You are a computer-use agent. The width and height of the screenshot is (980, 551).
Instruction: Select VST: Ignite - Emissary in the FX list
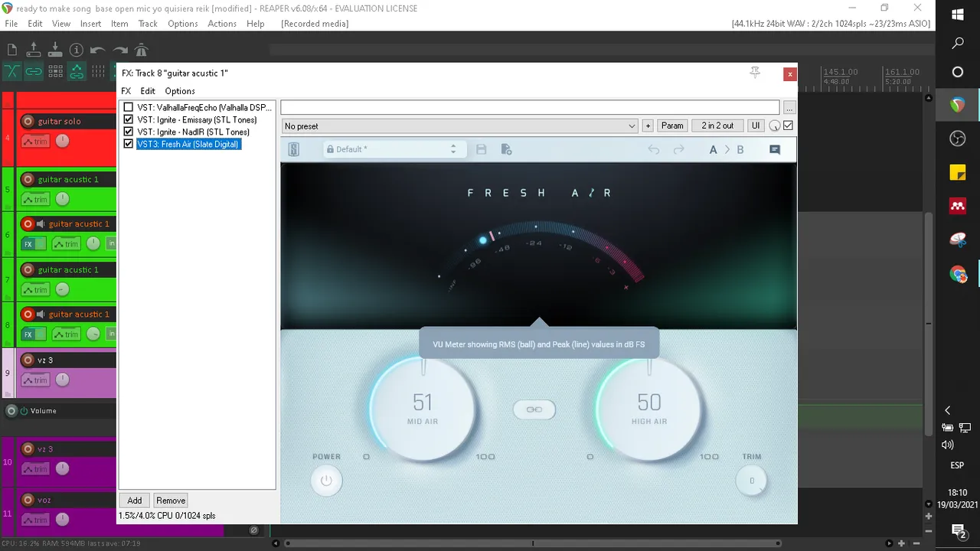coord(197,120)
